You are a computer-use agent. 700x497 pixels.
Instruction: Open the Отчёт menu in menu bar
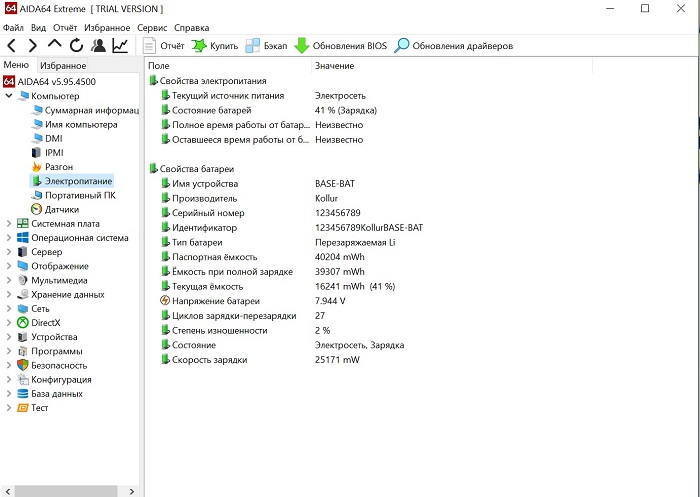click(x=65, y=28)
